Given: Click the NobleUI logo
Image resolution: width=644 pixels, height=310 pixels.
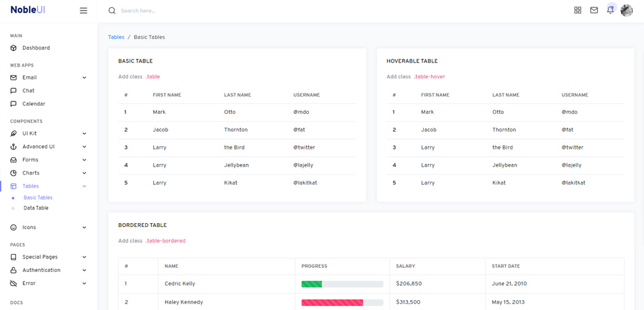Looking at the screenshot, I should [28, 11].
